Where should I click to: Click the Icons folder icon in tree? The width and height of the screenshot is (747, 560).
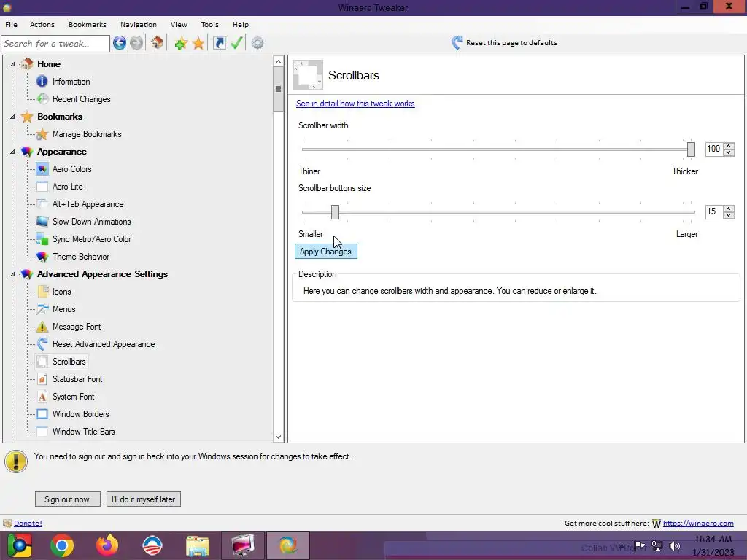coord(42,292)
